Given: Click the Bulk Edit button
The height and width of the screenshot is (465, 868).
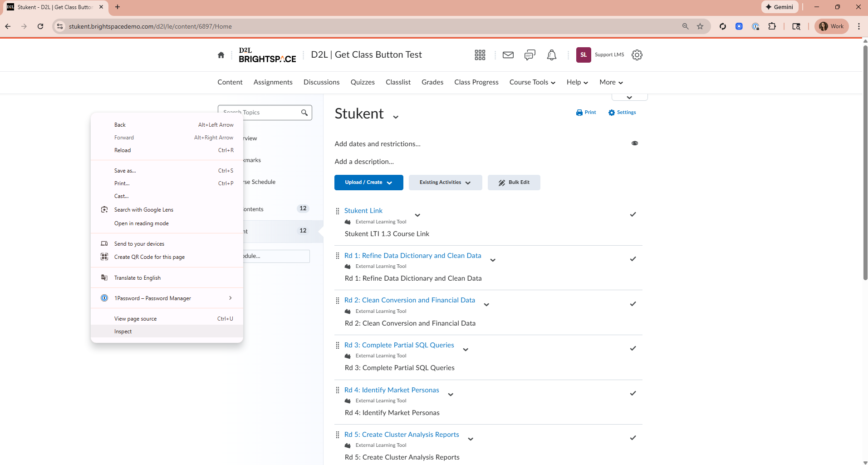Looking at the screenshot, I should pyautogui.click(x=514, y=183).
